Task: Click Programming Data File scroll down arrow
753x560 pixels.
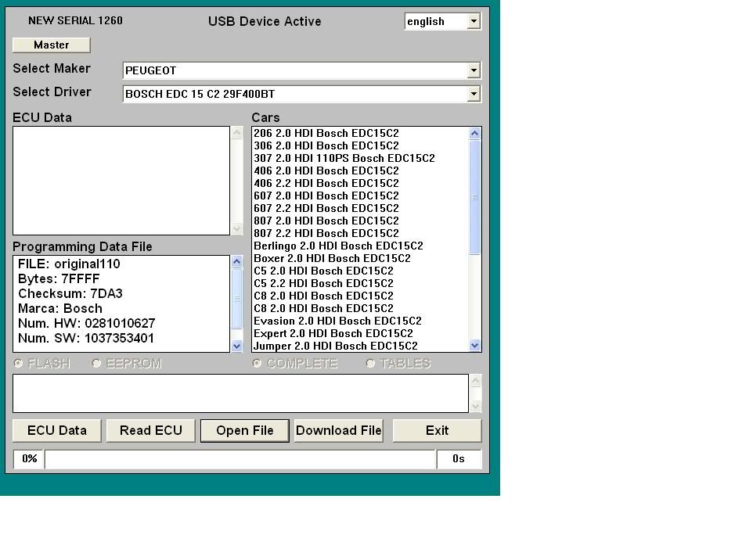Action: tap(236, 346)
